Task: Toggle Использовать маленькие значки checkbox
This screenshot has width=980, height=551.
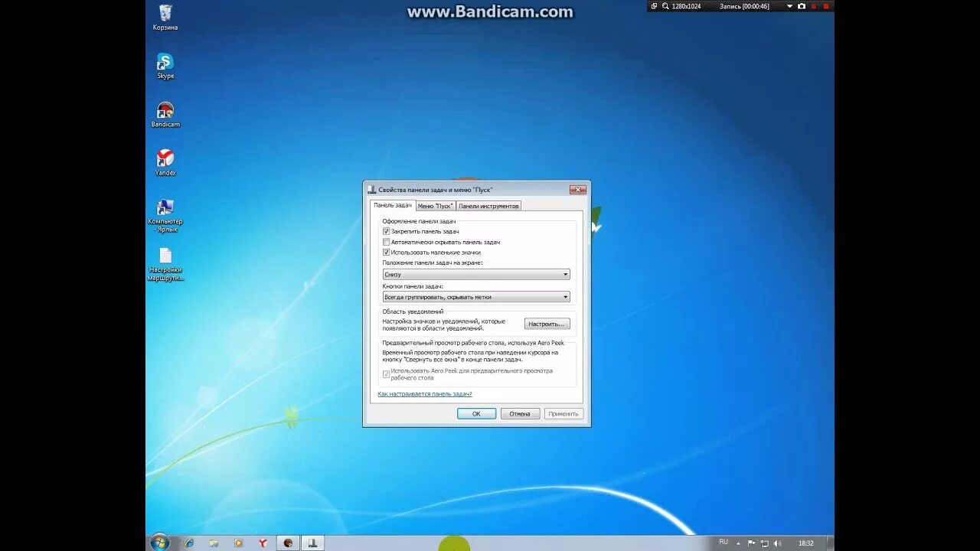Action: click(x=387, y=252)
